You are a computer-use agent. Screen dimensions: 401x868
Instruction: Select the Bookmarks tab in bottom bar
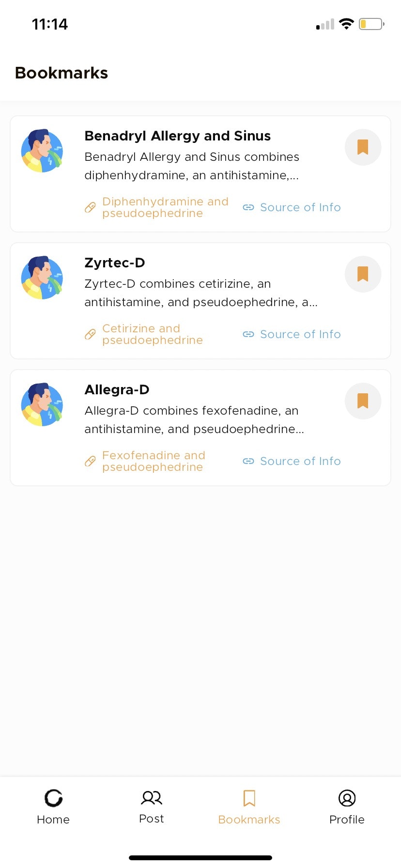point(249,807)
